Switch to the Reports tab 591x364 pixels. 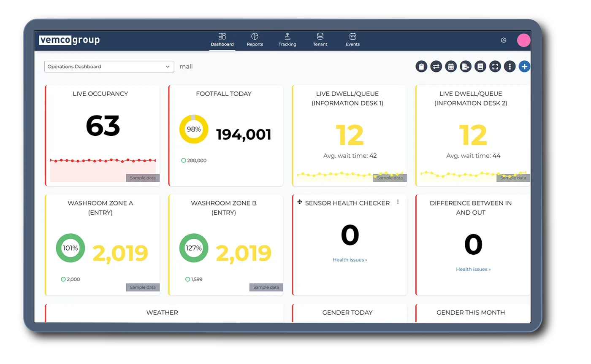coord(255,40)
